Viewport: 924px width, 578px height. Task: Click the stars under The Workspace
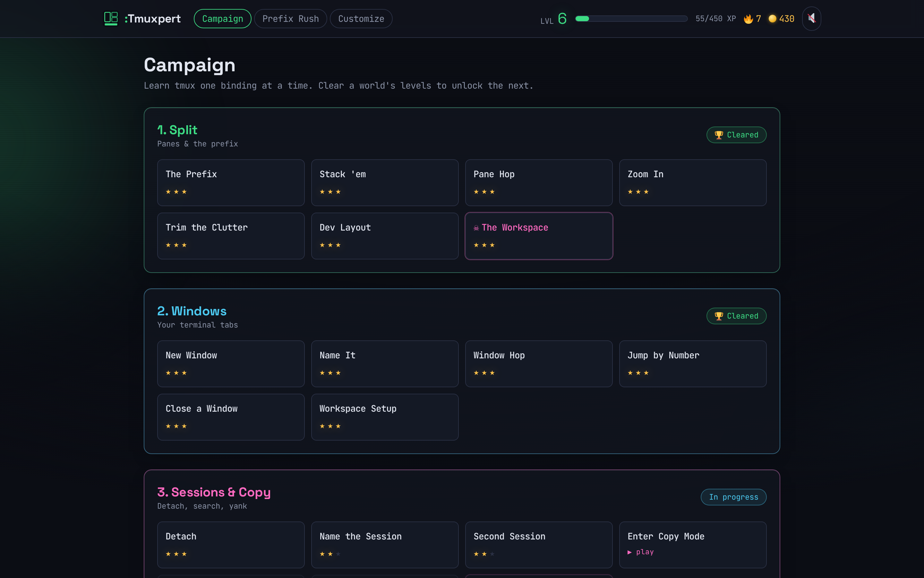tap(484, 245)
